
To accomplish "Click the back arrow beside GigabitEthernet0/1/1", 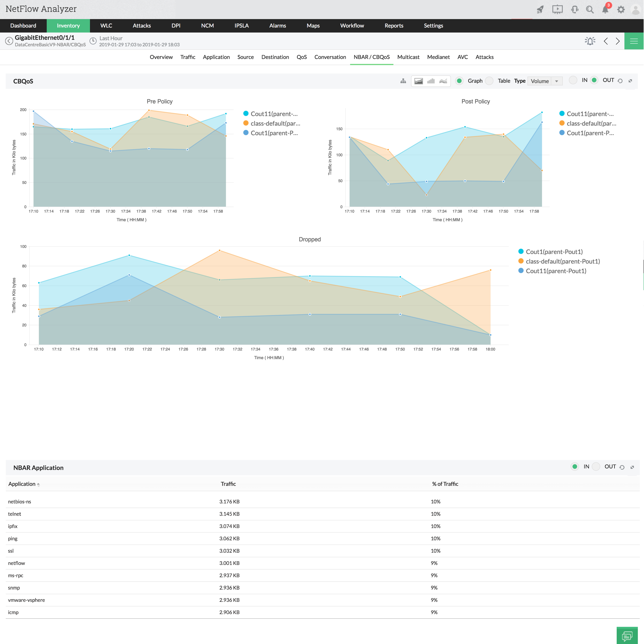I will [9, 41].
